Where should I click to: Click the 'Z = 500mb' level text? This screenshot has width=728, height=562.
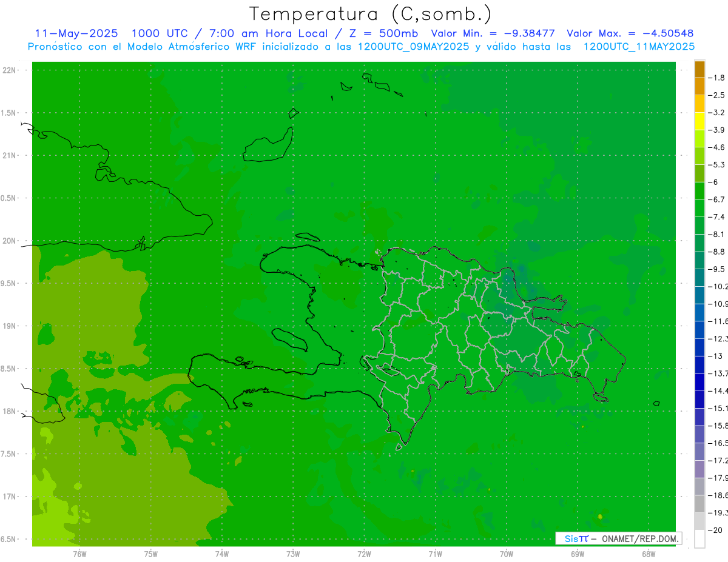coord(382,33)
